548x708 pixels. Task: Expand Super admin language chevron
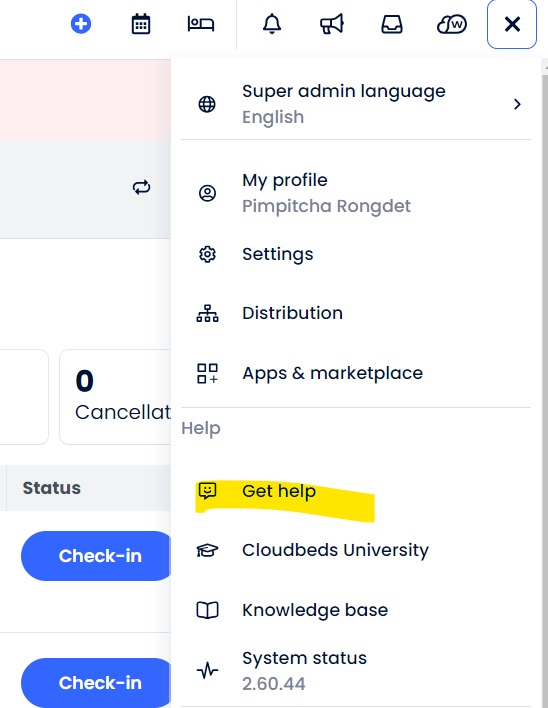tap(517, 104)
